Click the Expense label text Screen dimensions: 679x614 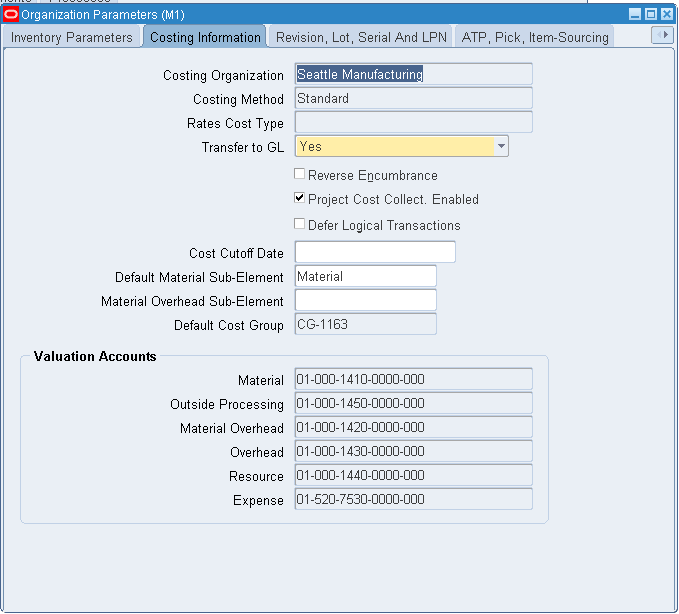tap(258, 501)
